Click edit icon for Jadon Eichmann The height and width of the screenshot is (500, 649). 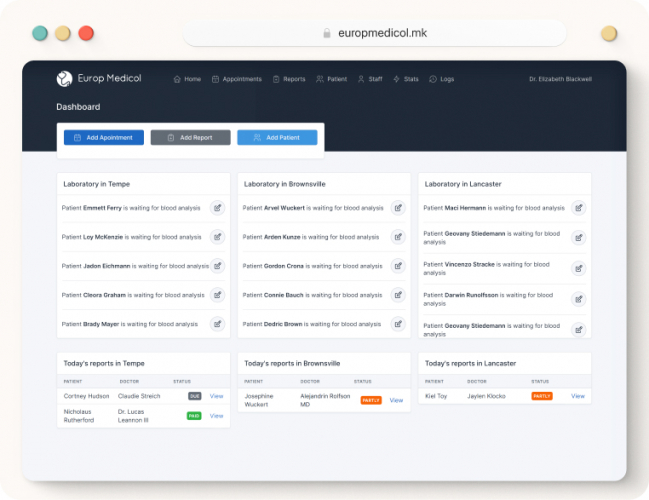217,266
